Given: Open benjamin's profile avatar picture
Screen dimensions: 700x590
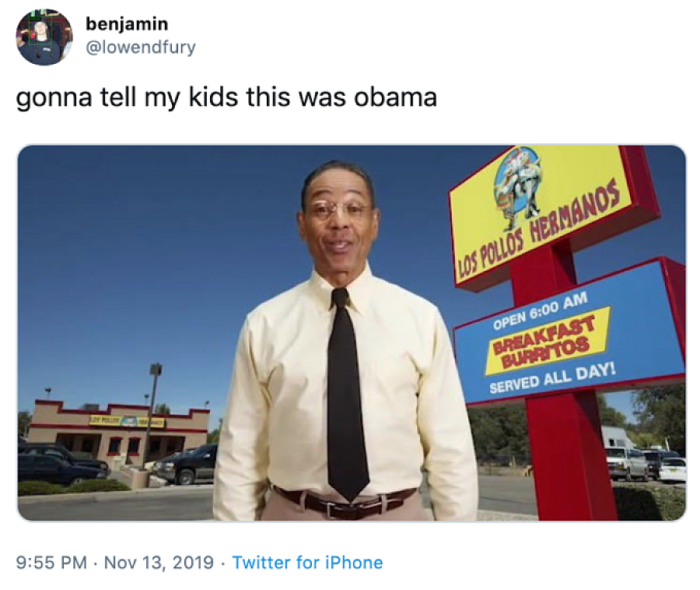Looking at the screenshot, I should coord(44,37).
